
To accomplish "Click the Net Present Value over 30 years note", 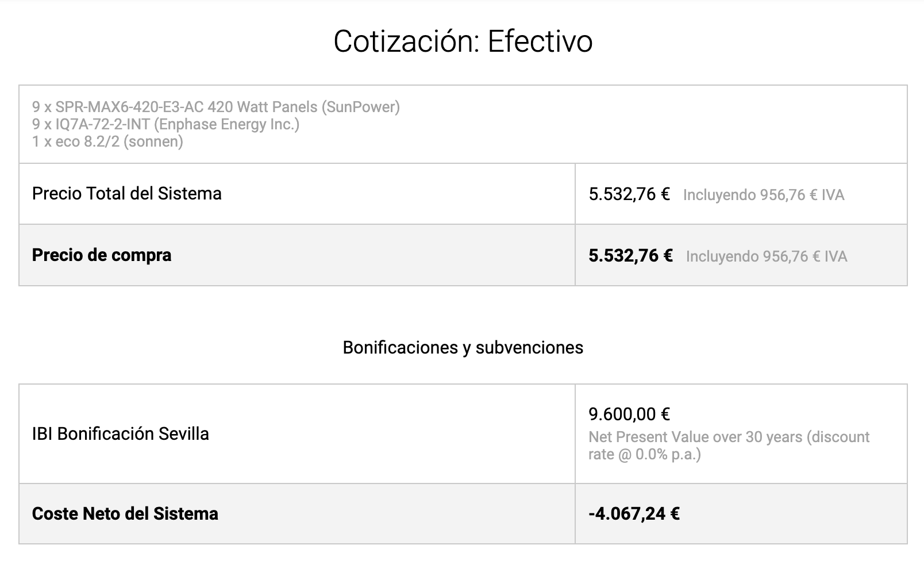I will click(695, 437).
